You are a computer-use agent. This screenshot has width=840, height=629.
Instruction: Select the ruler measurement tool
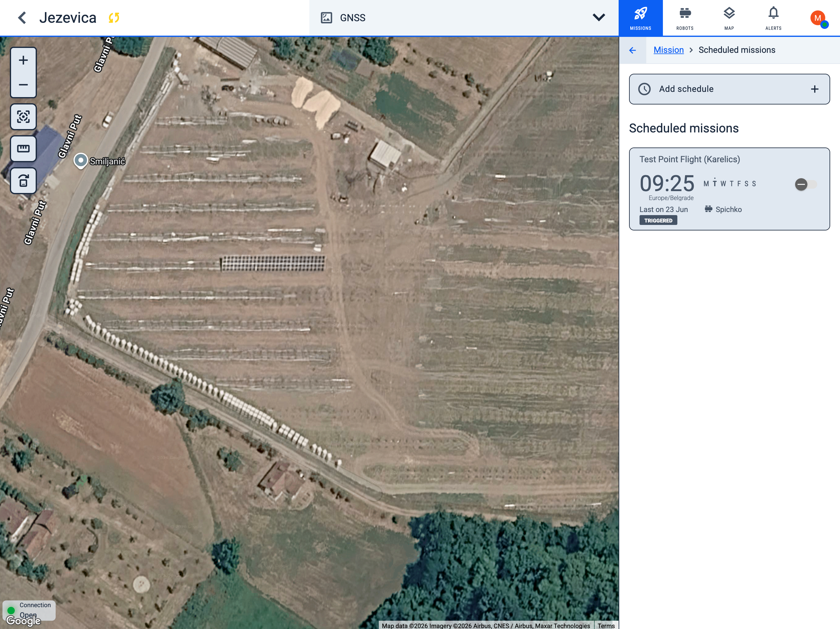coord(23,148)
